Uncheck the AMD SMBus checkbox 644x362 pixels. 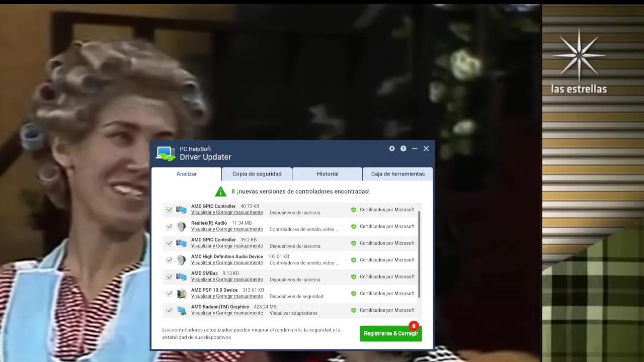click(x=169, y=277)
